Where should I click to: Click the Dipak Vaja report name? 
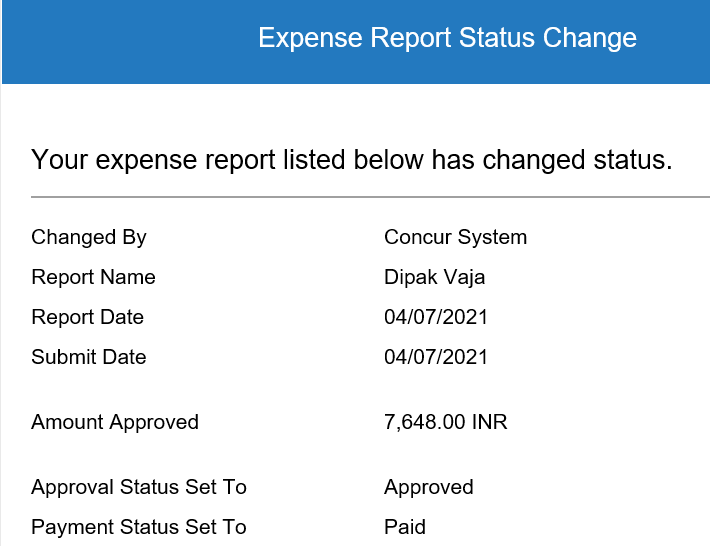[x=435, y=278]
